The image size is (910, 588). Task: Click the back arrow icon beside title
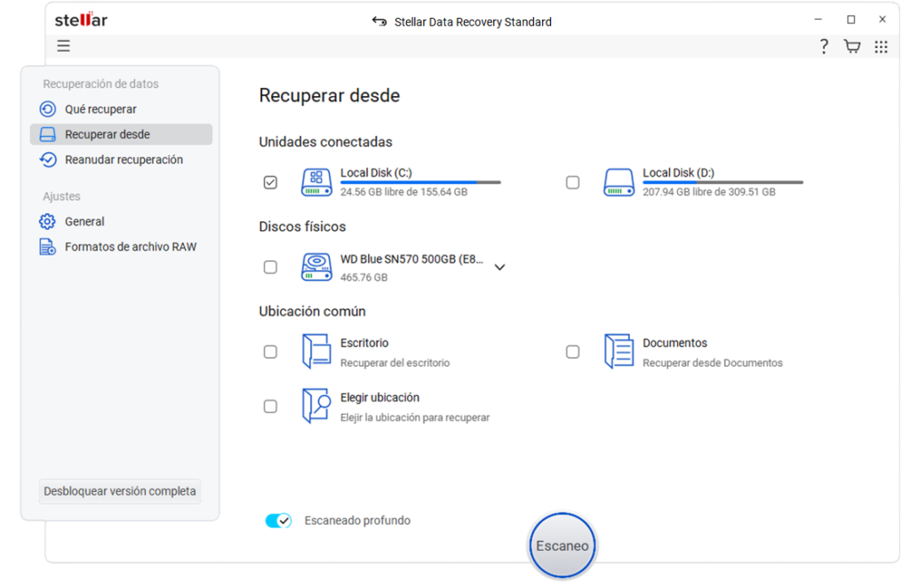click(x=379, y=21)
